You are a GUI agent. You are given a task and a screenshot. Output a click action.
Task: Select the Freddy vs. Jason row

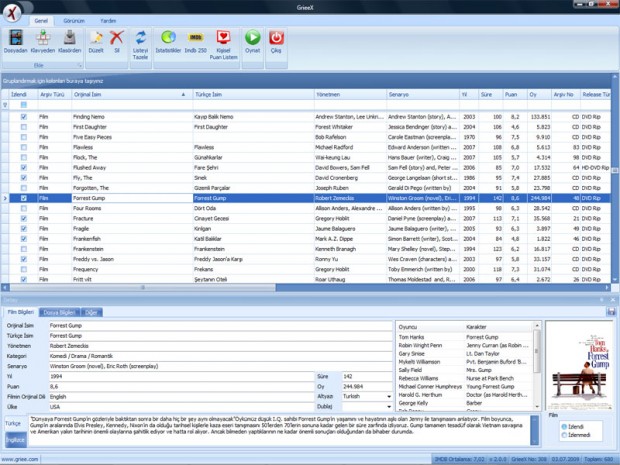[310, 259]
